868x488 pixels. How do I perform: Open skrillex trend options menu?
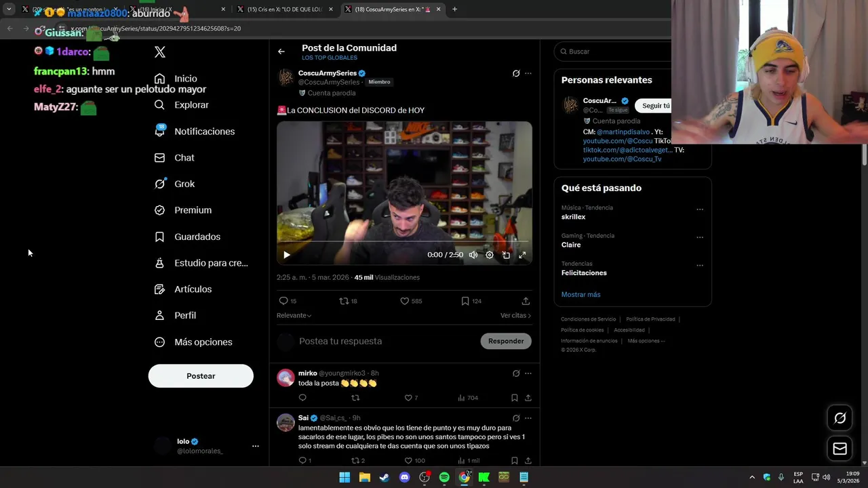pos(700,209)
